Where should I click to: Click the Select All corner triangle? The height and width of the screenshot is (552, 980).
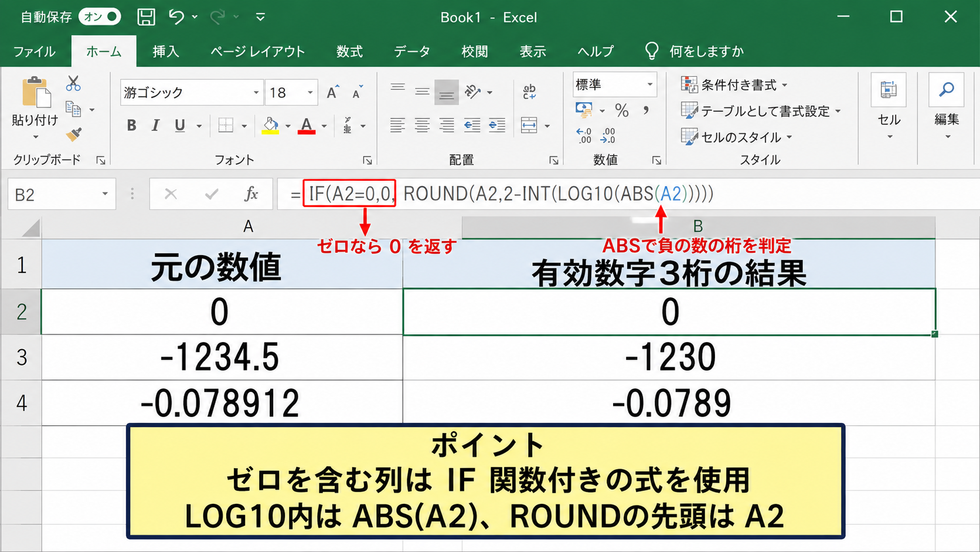click(x=30, y=227)
